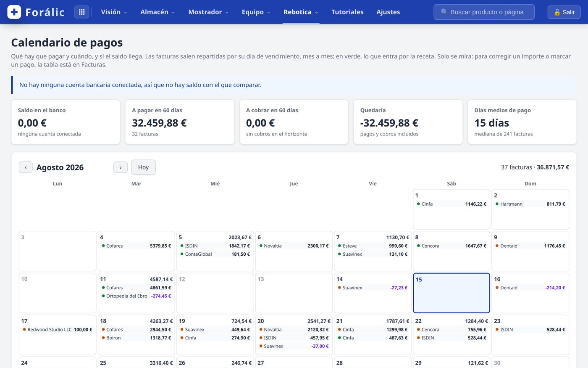Open Suavinex invoice of 449,64 €

point(215,330)
